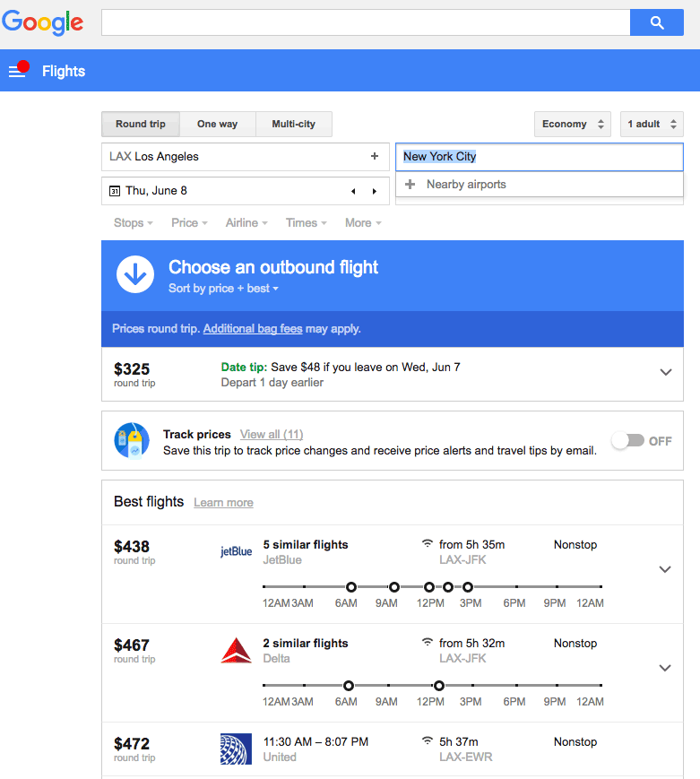This screenshot has height=779, width=700.
Task: Click the New York City destination field
Action: [538, 157]
